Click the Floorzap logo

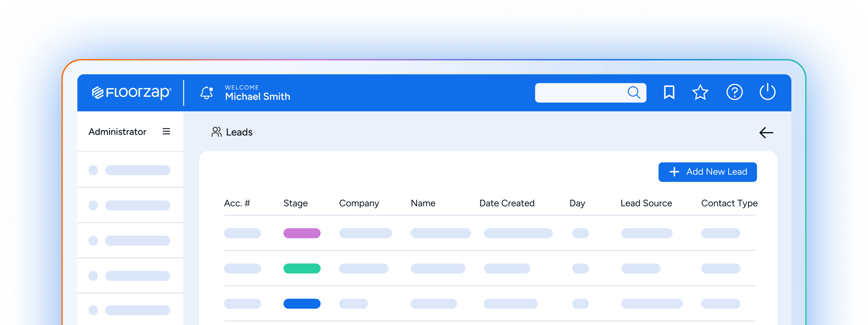coord(132,92)
